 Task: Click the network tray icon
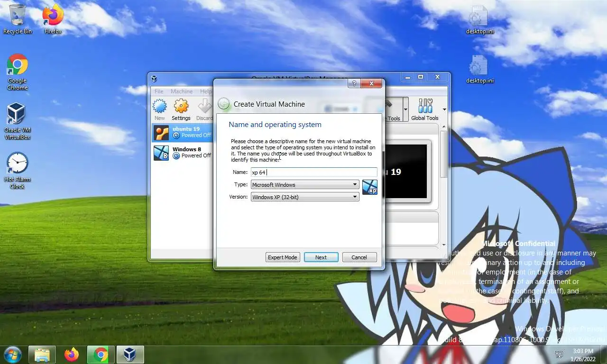click(x=559, y=355)
